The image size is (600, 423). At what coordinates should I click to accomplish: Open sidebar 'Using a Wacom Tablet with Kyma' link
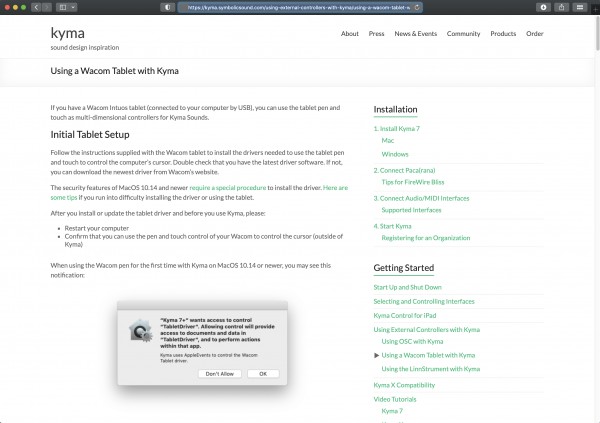428,355
